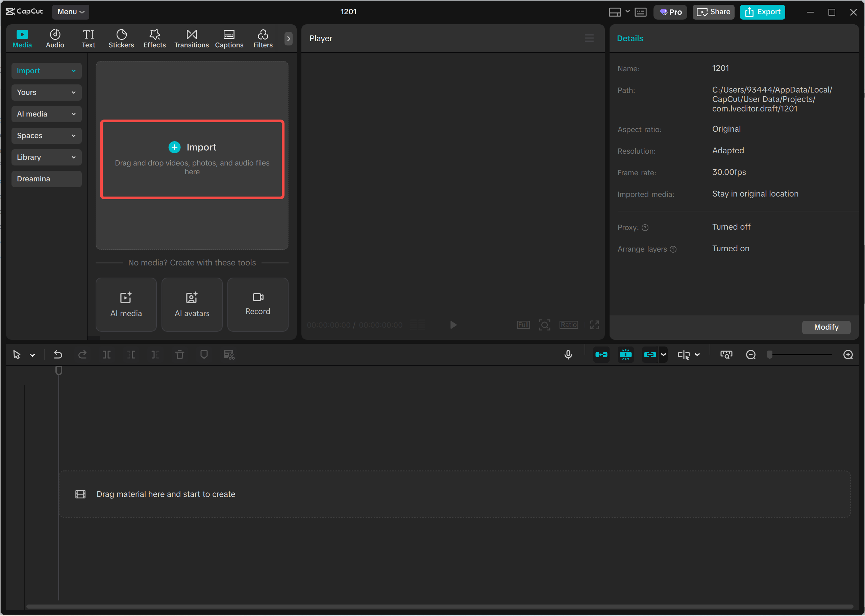Image resolution: width=865 pixels, height=616 pixels.
Task: Open the Transitions panel
Action: pyautogui.click(x=192, y=38)
